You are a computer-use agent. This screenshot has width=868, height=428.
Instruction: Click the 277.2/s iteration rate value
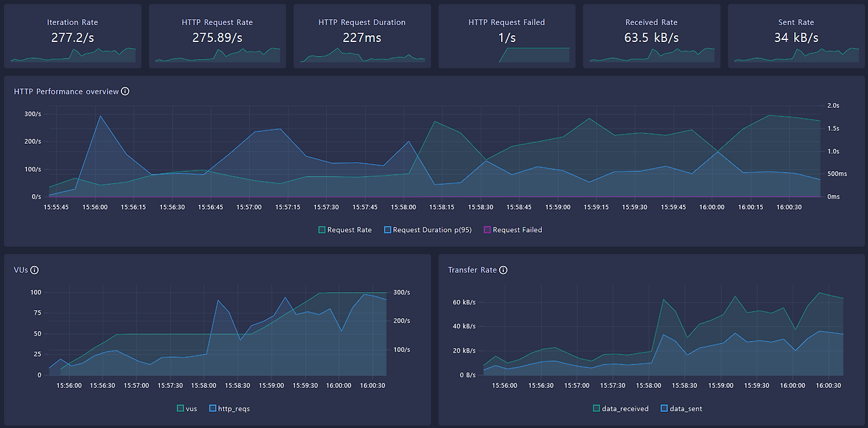point(73,37)
